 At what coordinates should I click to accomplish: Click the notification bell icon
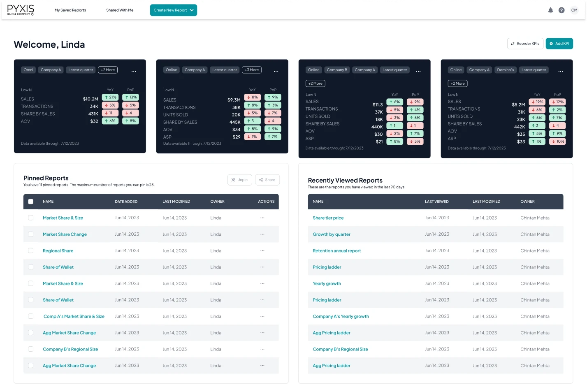[x=550, y=10]
